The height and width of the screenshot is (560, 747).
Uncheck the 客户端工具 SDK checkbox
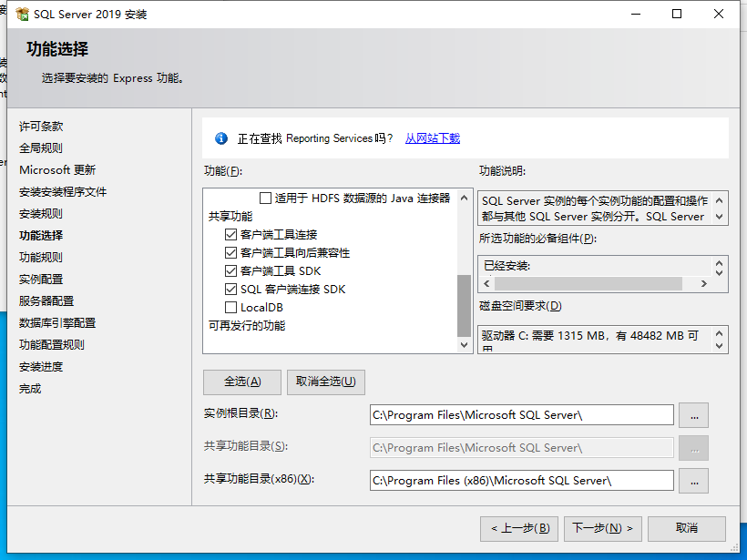(x=230, y=271)
